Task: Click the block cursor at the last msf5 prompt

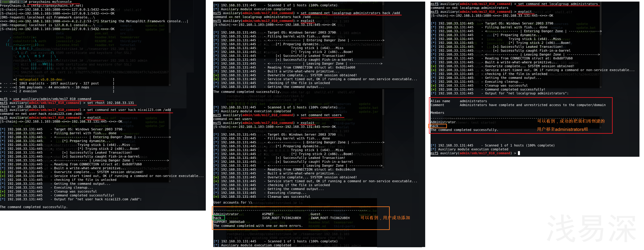Action: point(519,153)
